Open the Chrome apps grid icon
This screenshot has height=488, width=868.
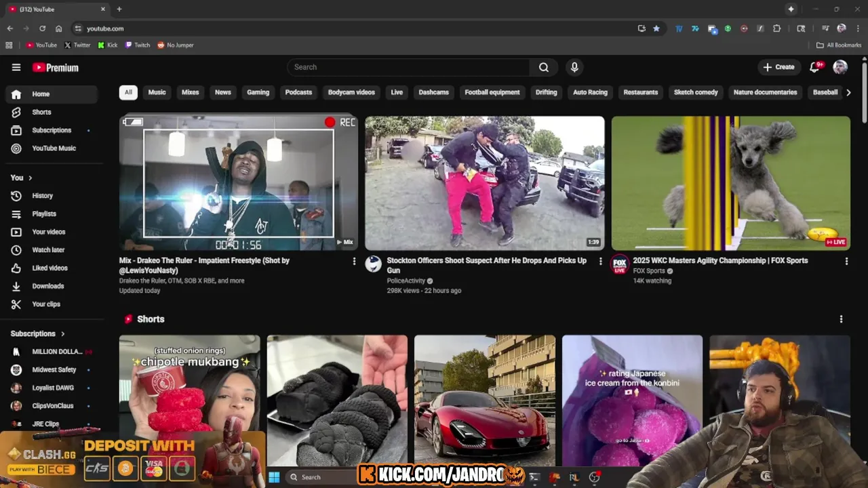[x=9, y=45]
